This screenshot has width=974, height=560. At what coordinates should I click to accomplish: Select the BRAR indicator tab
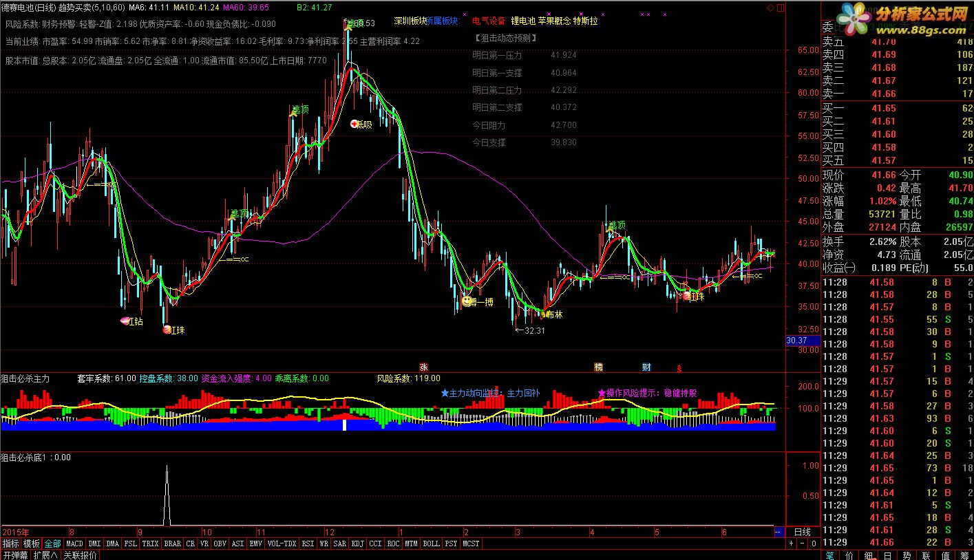point(173,543)
